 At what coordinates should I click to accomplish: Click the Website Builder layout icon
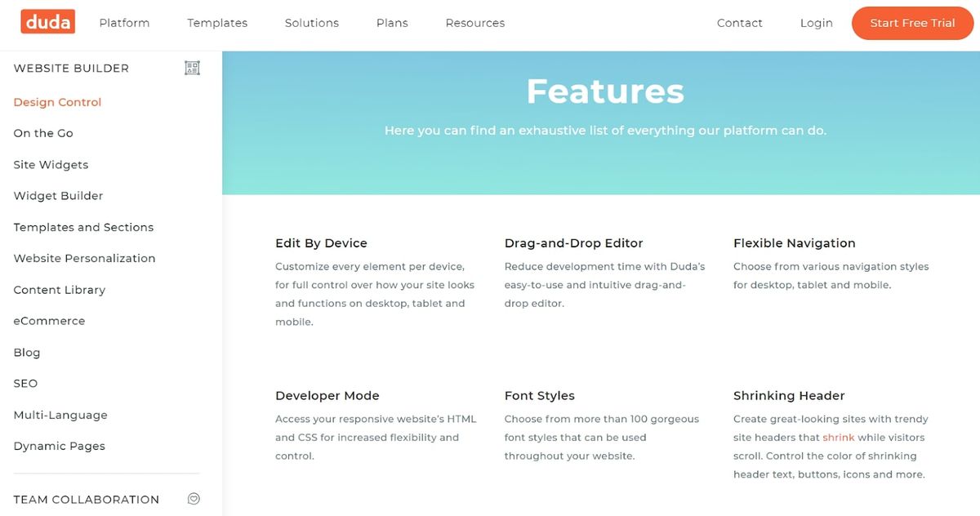pyautogui.click(x=192, y=68)
